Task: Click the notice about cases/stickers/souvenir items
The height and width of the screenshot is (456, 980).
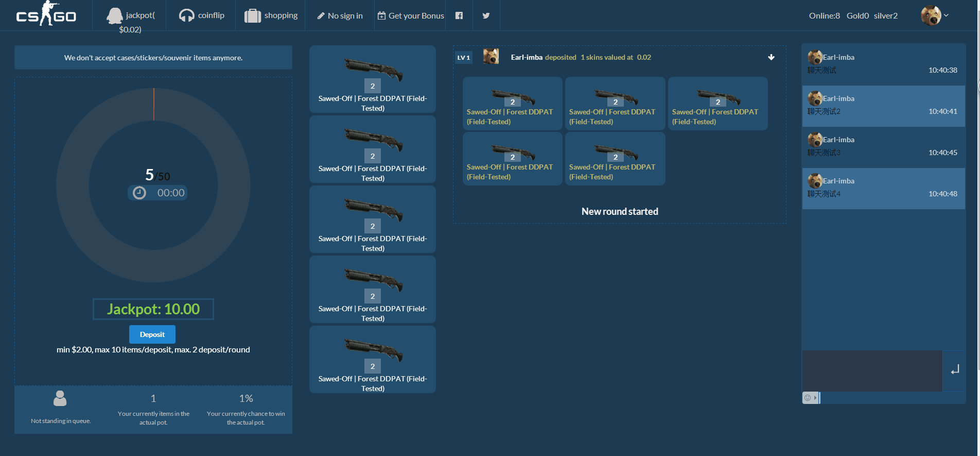Action: click(153, 58)
